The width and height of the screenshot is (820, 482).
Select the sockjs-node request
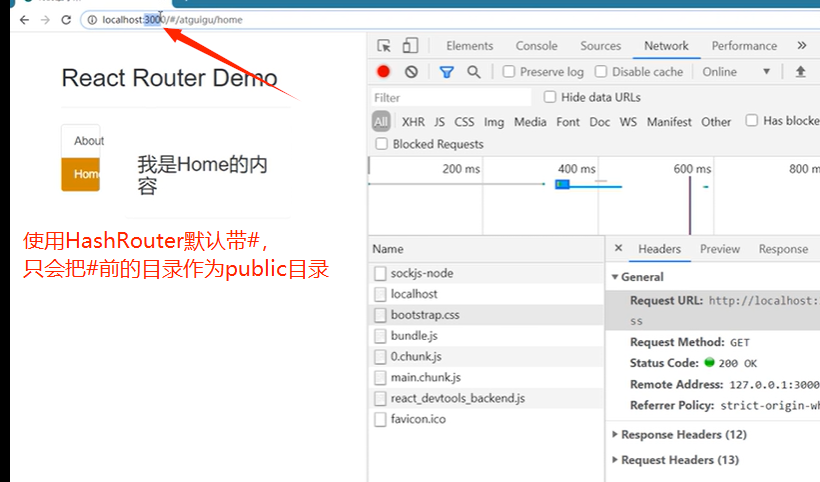(x=486, y=273)
